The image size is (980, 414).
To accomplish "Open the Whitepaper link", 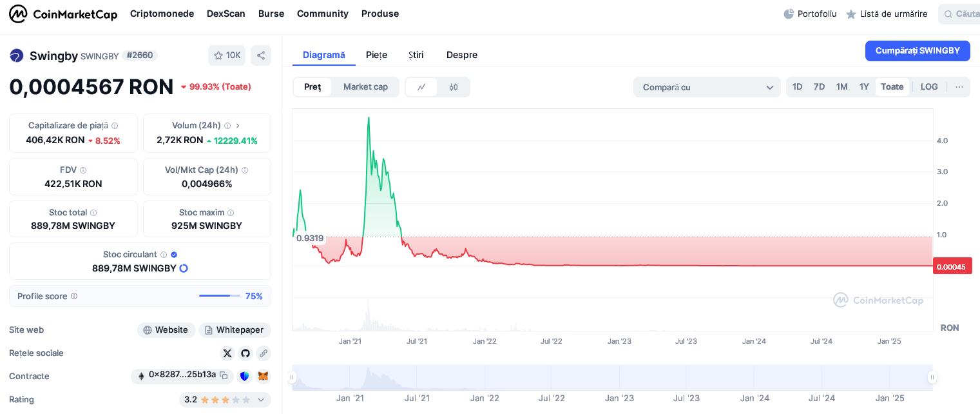I will point(235,330).
